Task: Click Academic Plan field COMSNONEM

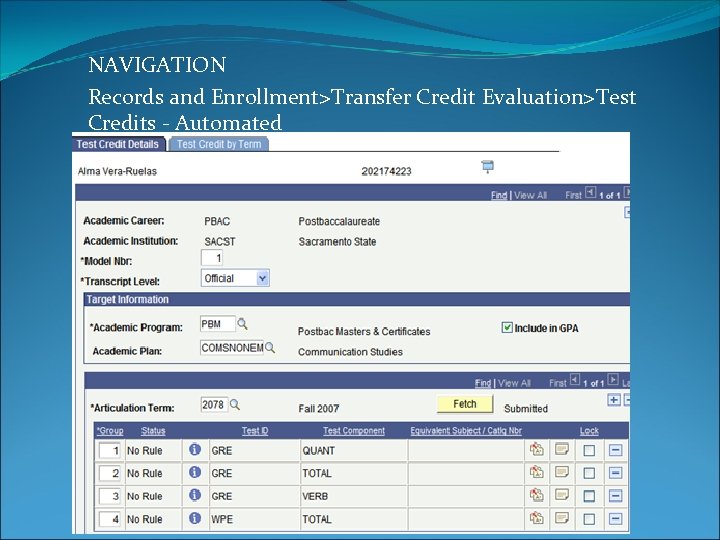Action: [232, 348]
